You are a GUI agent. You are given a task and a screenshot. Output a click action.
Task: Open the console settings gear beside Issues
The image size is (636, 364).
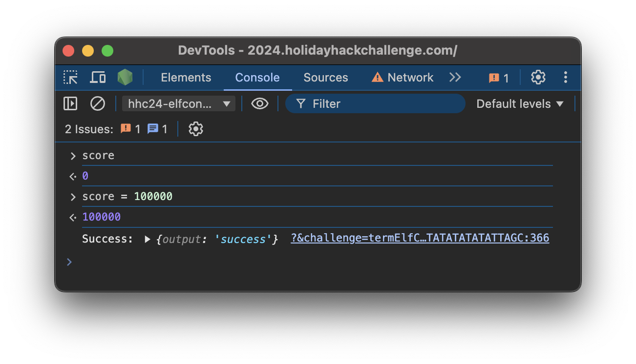(195, 129)
